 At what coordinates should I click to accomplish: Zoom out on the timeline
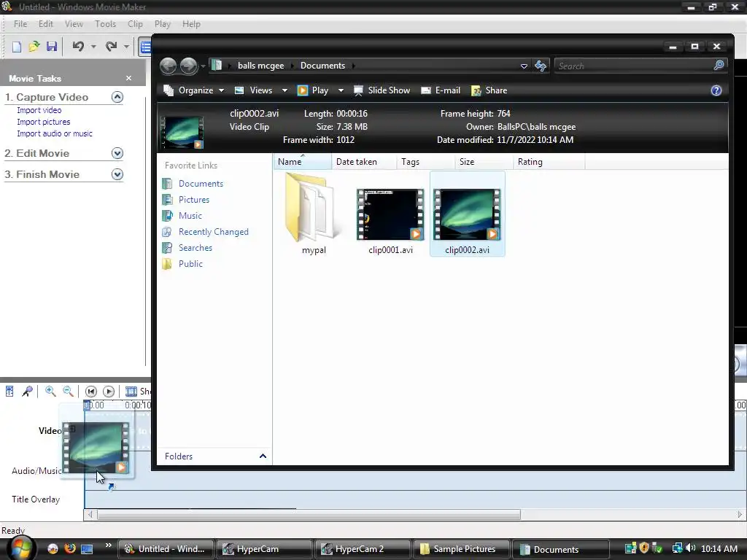tap(68, 392)
